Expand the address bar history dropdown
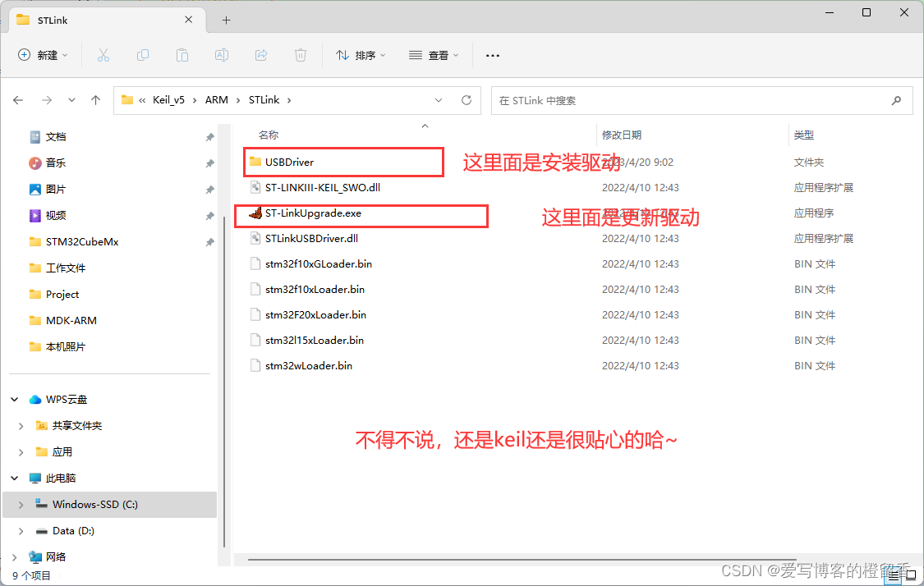Screen dimensions: 924x586 pyautogui.click(x=439, y=100)
